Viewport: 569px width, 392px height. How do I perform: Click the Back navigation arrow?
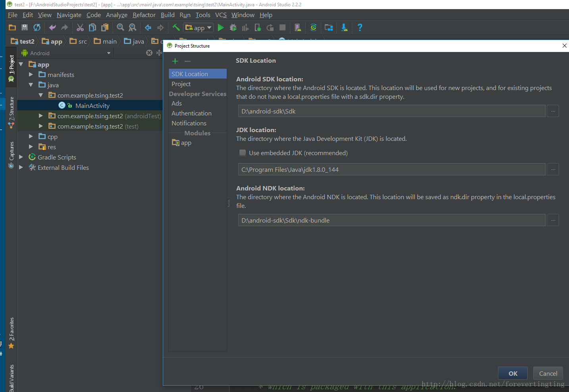point(148,27)
